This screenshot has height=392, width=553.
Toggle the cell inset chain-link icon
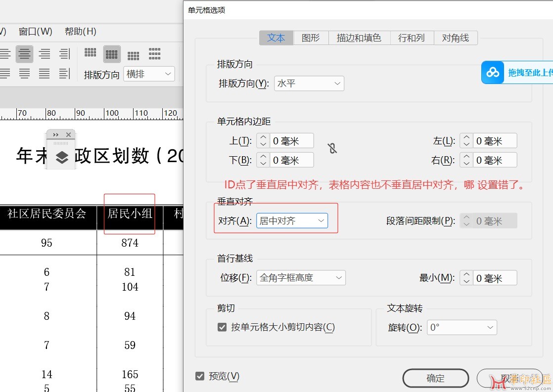[332, 148]
